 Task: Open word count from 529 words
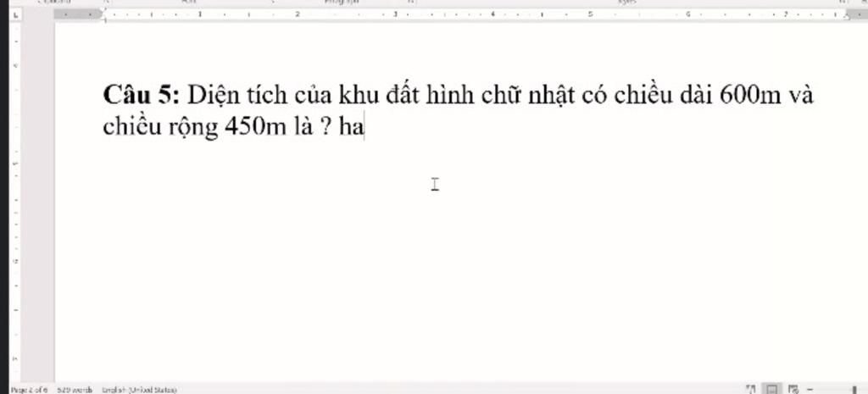point(75,390)
